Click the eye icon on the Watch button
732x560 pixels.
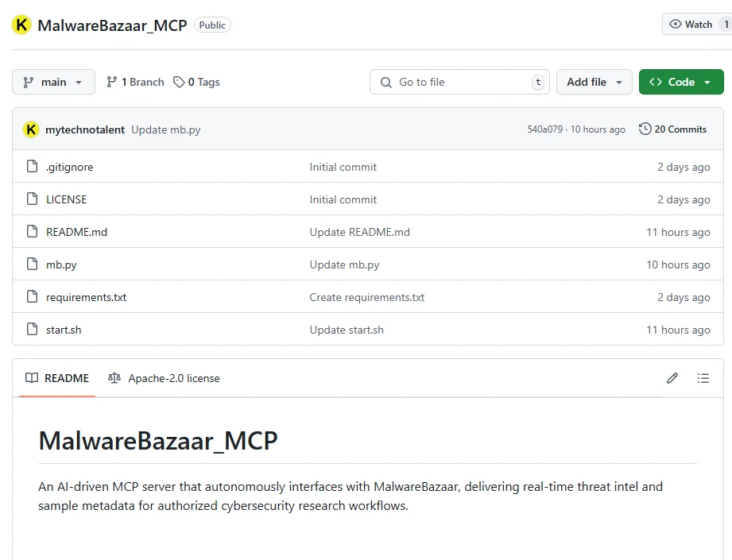click(676, 24)
